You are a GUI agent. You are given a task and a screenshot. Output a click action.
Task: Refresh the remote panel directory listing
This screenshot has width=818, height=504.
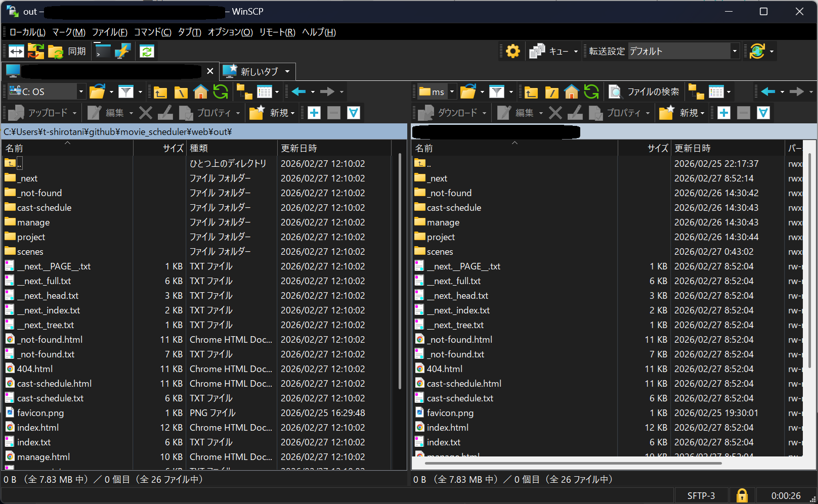(591, 91)
